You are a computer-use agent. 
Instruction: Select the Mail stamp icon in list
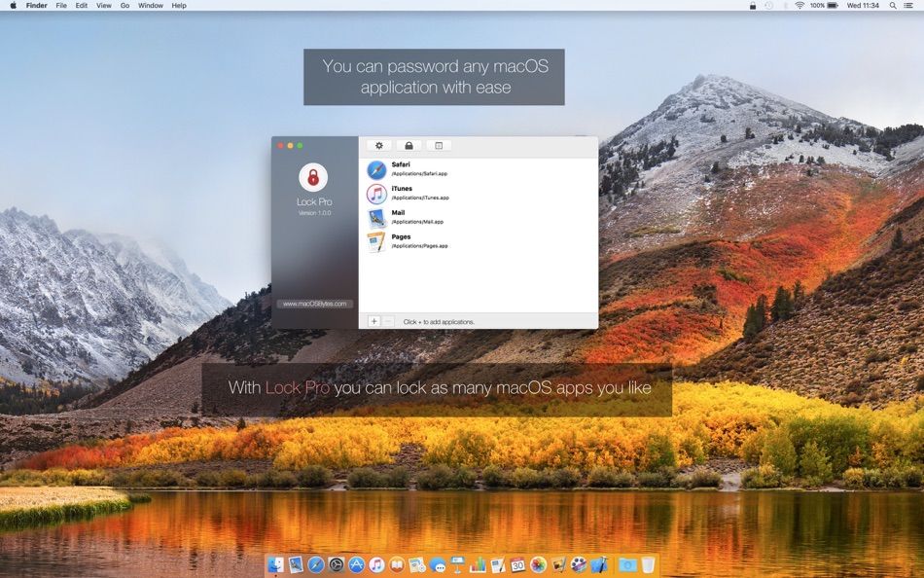coord(376,218)
